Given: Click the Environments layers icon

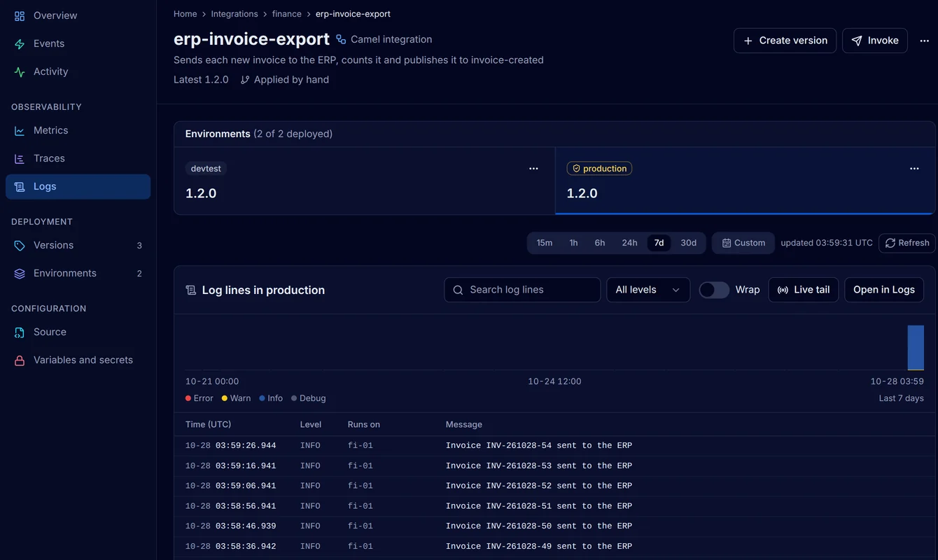Looking at the screenshot, I should click(20, 274).
